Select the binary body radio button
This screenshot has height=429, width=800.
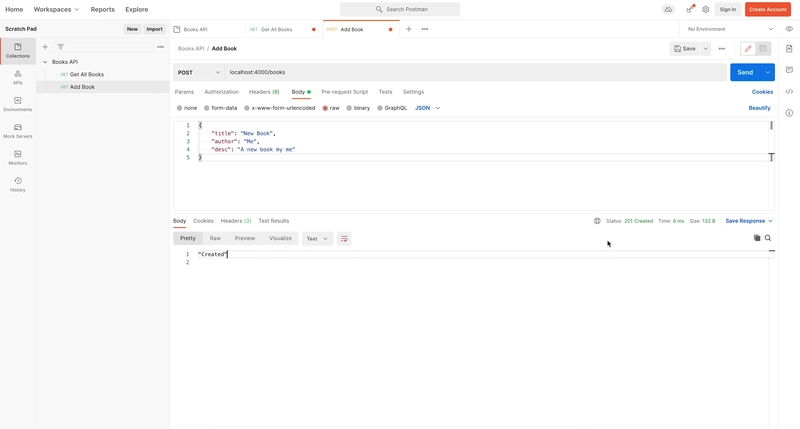[349, 108]
